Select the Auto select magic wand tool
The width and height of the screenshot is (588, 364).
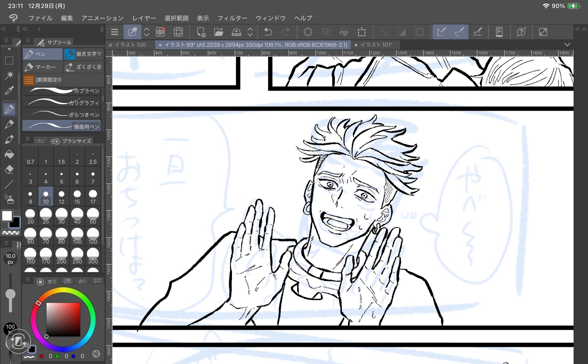[9, 75]
